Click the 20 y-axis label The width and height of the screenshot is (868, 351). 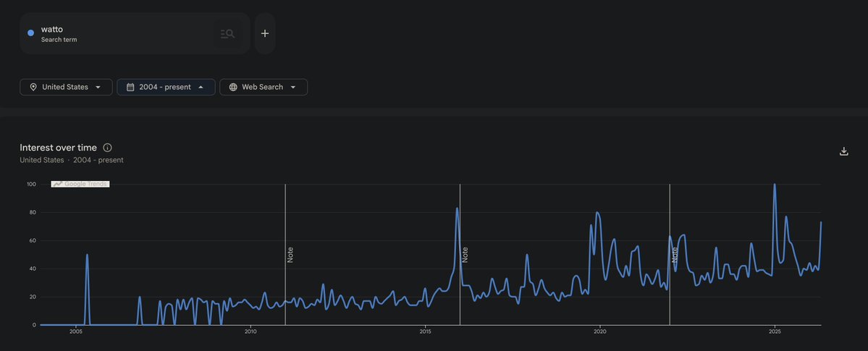tap(33, 297)
